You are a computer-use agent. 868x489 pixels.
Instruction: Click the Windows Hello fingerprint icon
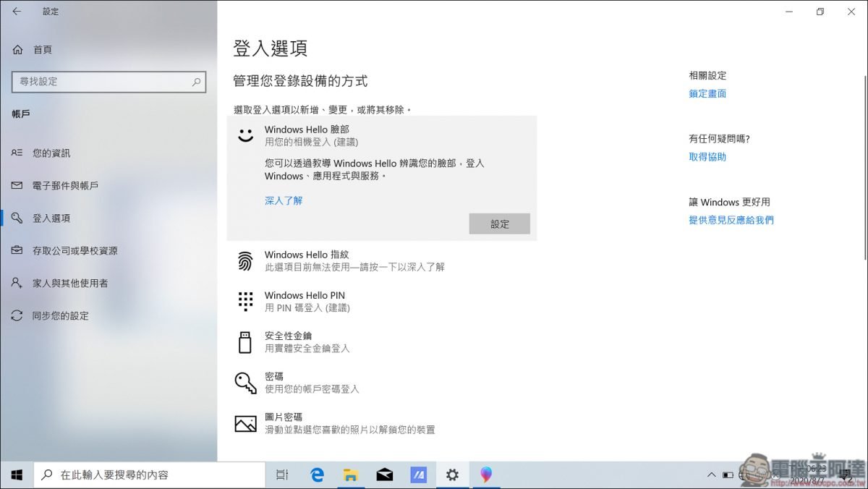[x=245, y=260]
